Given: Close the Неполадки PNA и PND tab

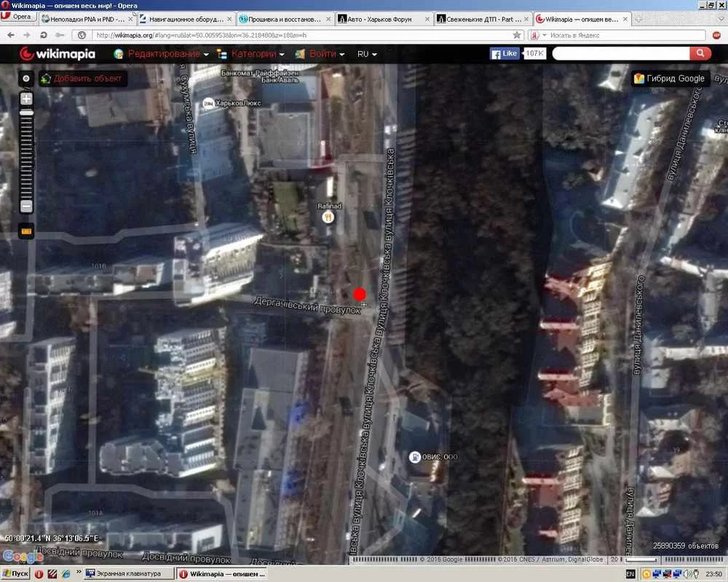Looking at the screenshot, I should [130, 20].
